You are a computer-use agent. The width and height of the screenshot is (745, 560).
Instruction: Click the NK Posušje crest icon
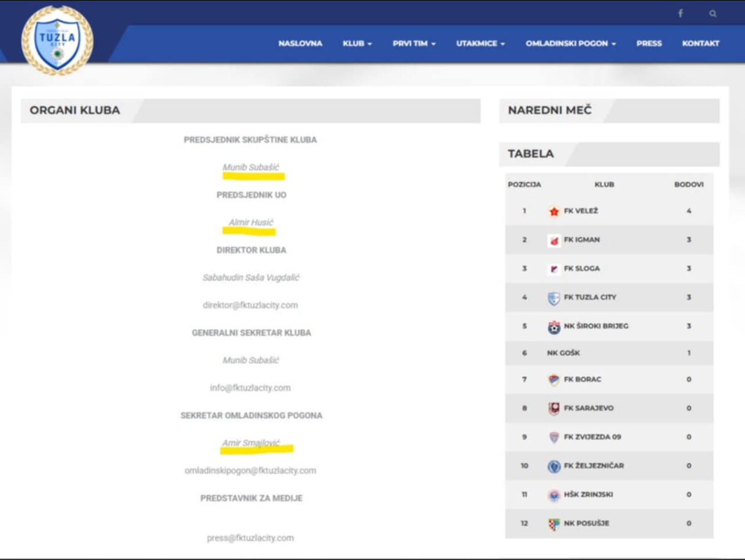pyautogui.click(x=554, y=524)
